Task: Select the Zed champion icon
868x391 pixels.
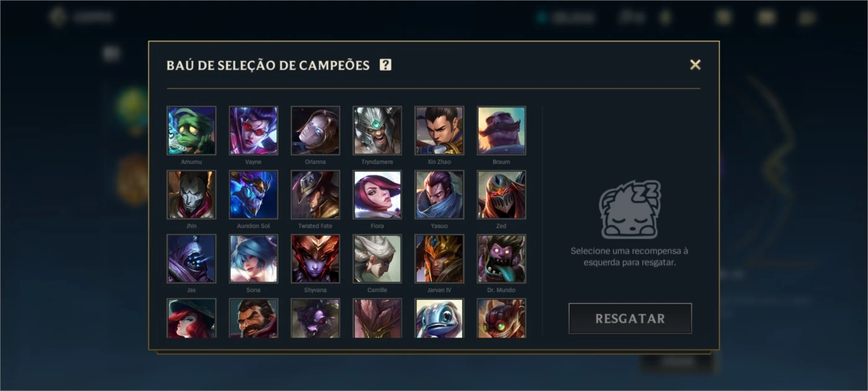Action: click(502, 195)
